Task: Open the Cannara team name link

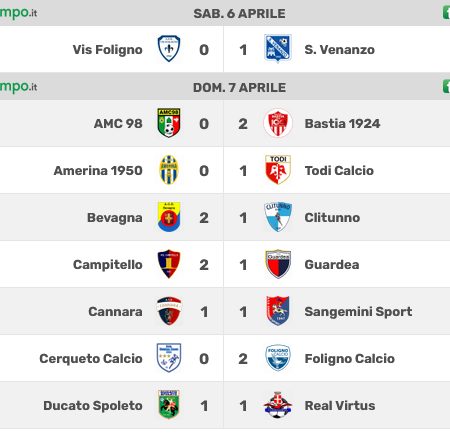Action: click(x=115, y=312)
